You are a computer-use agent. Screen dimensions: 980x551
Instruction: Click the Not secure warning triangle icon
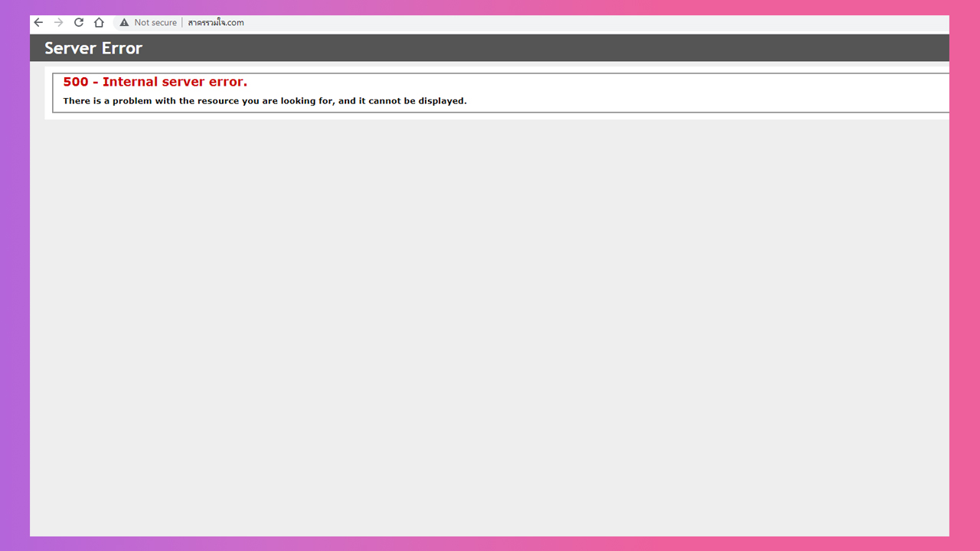click(124, 23)
